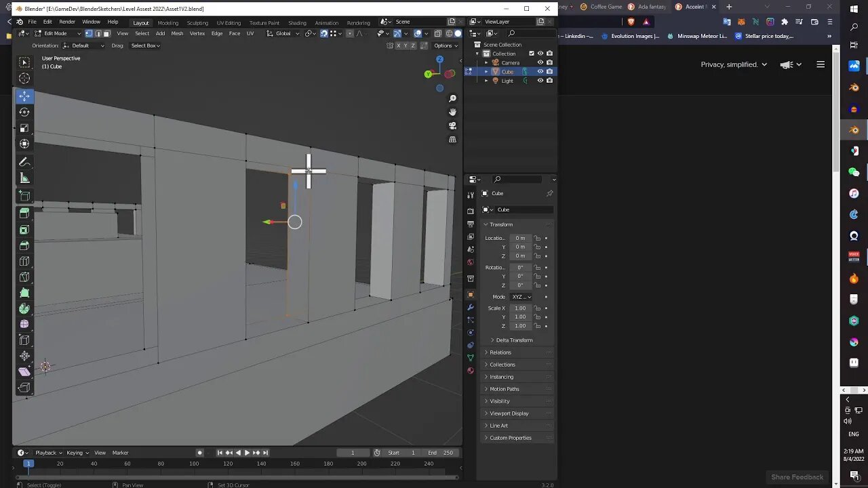Hide Camera with its eye icon

tap(540, 62)
